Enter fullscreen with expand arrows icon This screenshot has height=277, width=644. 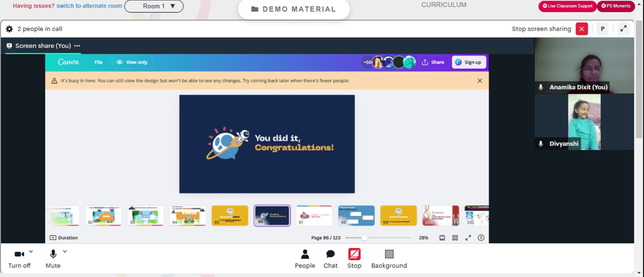(623, 29)
